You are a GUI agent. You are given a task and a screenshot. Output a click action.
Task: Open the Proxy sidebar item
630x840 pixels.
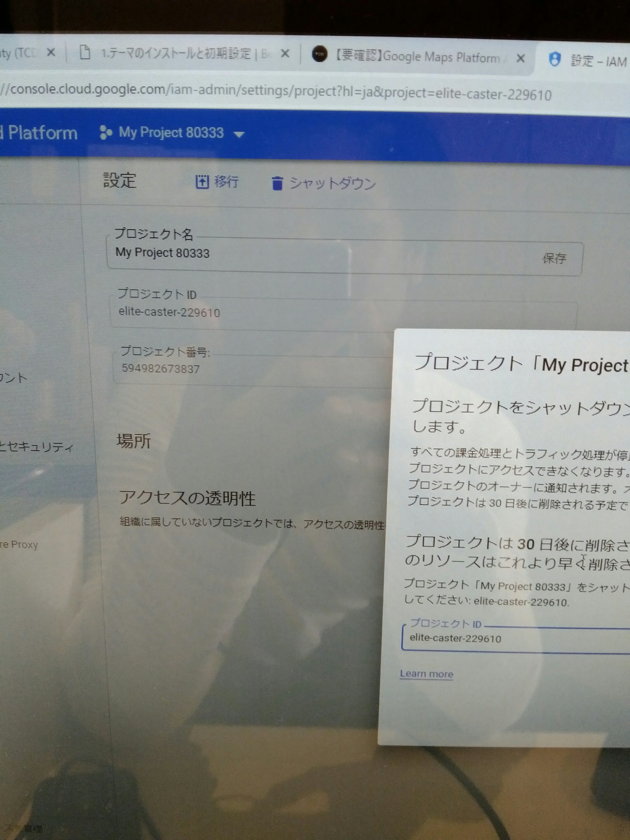(19, 545)
